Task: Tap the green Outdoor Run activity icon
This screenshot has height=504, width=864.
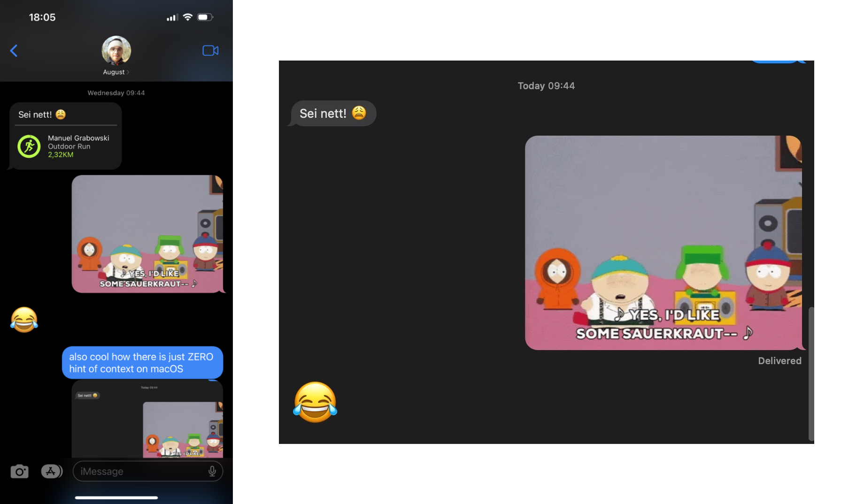Action: pyautogui.click(x=29, y=146)
